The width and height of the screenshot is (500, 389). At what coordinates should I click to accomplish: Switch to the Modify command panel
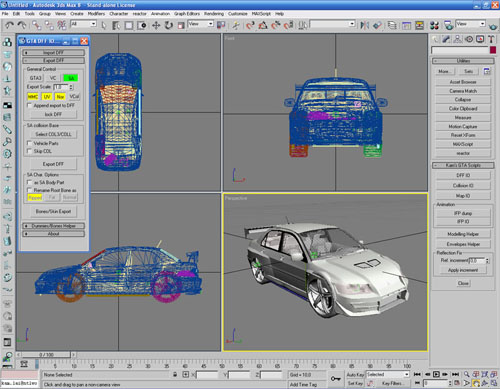(x=446, y=39)
